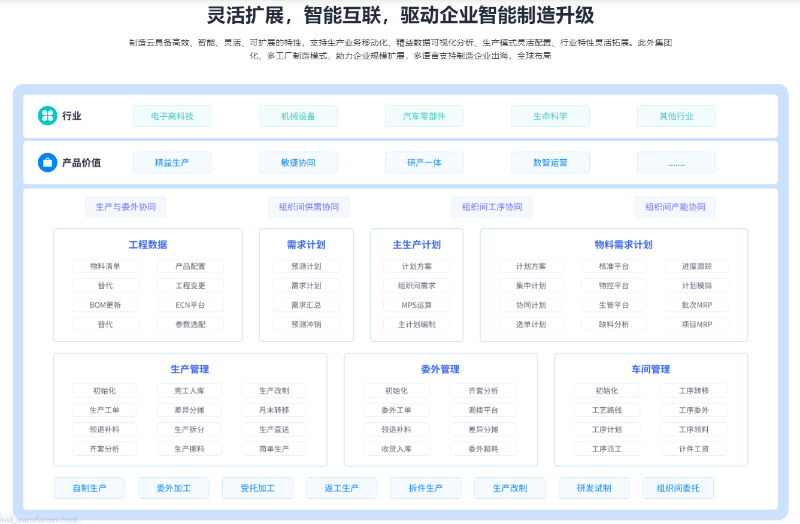Image resolution: width=800 pixels, height=524 pixels.
Task: Click the 自制生产 bottom tag
Action: 89,488
